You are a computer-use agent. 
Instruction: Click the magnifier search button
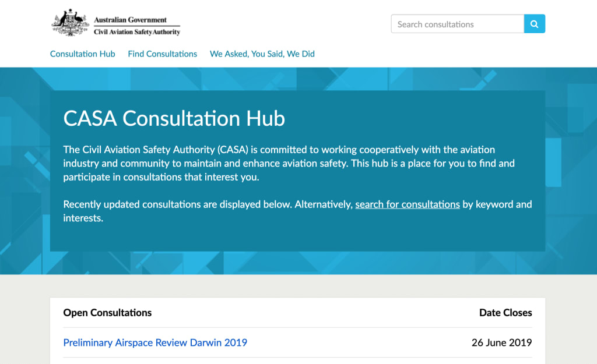coord(534,24)
